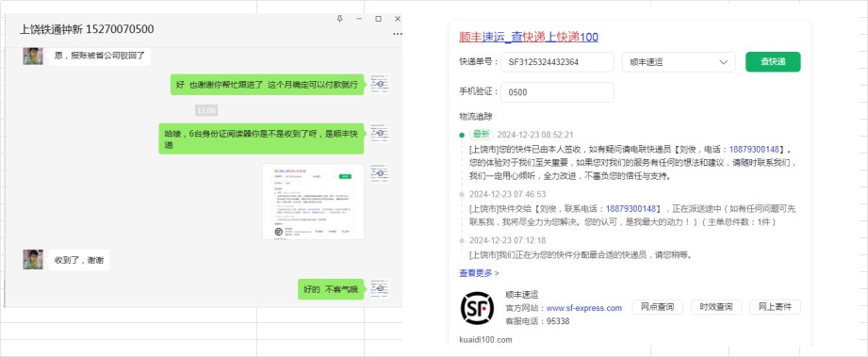This screenshot has width=868, height=357.
Task: Open the tracking screenshot thumbnail in chat
Action: pyautogui.click(x=313, y=202)
